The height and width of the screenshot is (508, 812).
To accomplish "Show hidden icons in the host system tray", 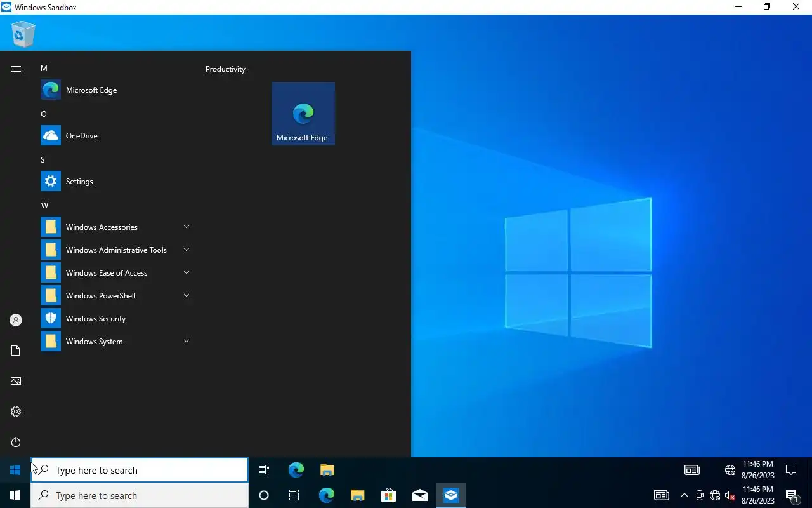I will (x=684, y=495).
